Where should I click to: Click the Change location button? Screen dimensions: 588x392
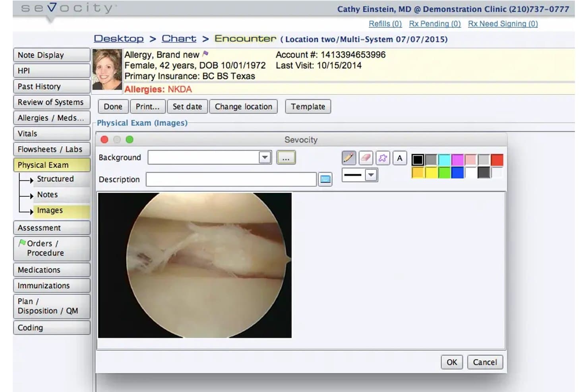click(x=244, y=106)
